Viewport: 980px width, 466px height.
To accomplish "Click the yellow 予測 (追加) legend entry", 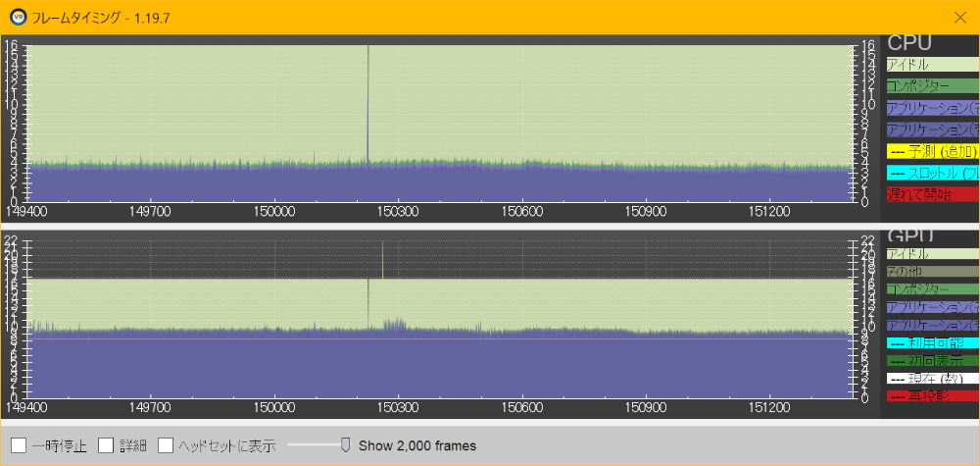I will (933, 151).
